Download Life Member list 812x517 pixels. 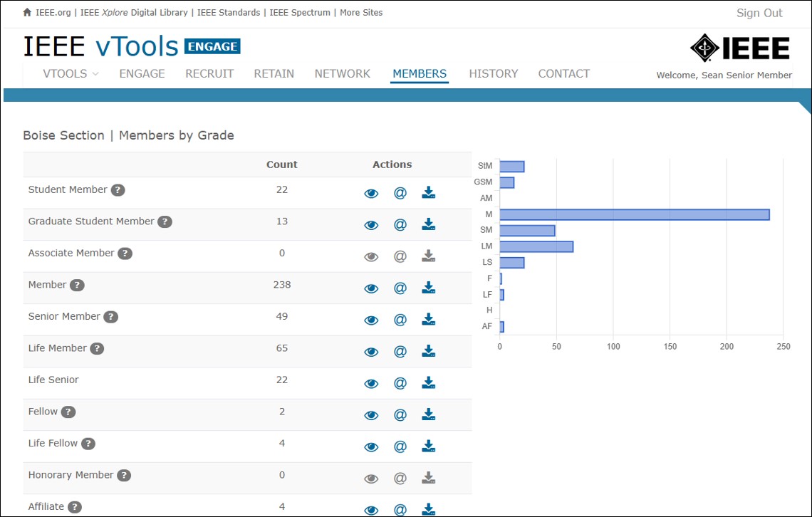coord(428,351)
